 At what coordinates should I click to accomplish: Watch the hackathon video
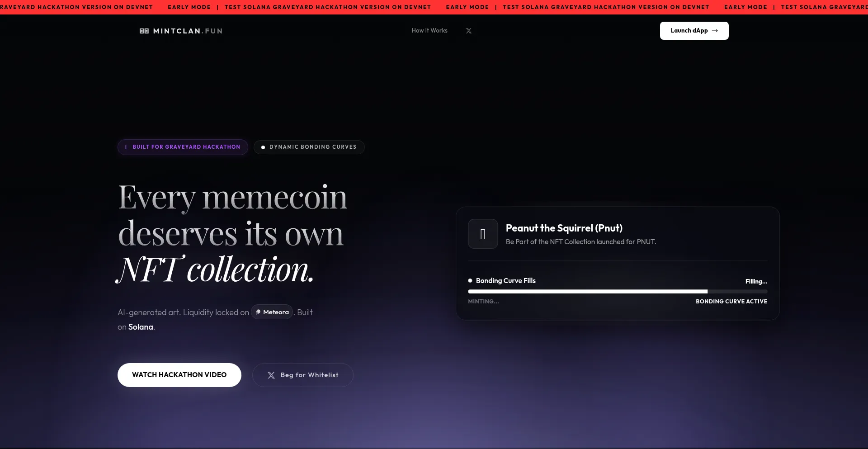pyautogui.click(x=179, y=375)
